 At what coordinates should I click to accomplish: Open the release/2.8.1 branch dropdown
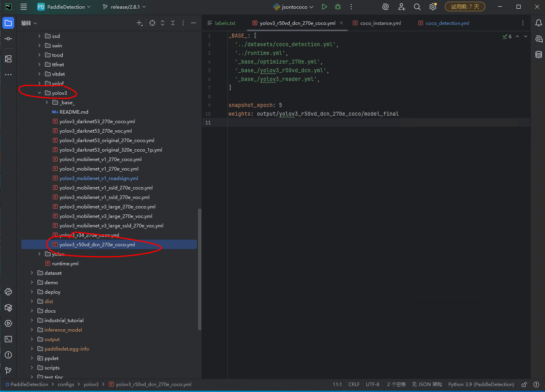(124, 7)
